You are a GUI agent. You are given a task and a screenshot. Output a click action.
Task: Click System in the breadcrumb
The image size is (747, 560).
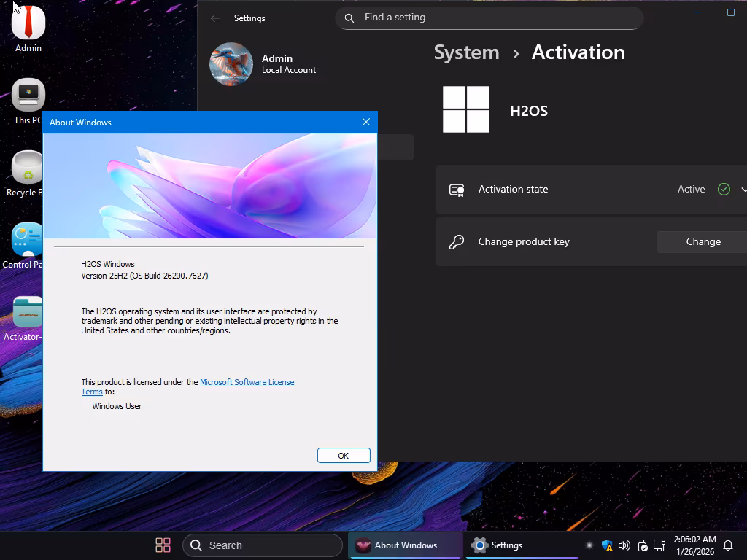[x=466, y=52]
